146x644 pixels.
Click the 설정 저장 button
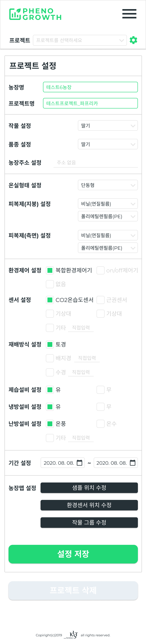tap(73, 554)
